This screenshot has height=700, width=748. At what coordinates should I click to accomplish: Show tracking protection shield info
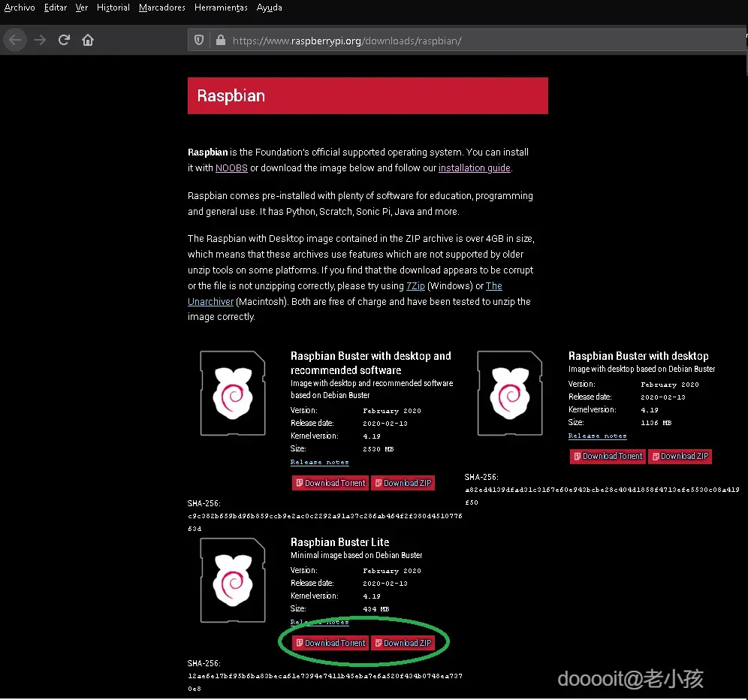(x=200, y=40)
